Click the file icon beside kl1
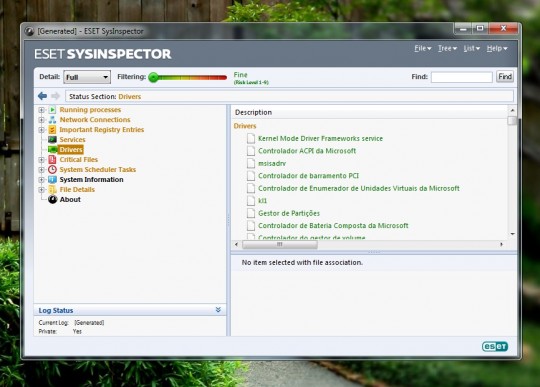This screenshot has height=387, width=540. pos(251,201)
